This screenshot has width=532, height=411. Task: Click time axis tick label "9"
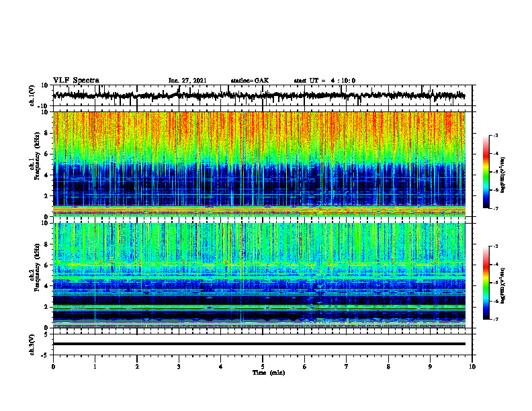tap(430, 367)
